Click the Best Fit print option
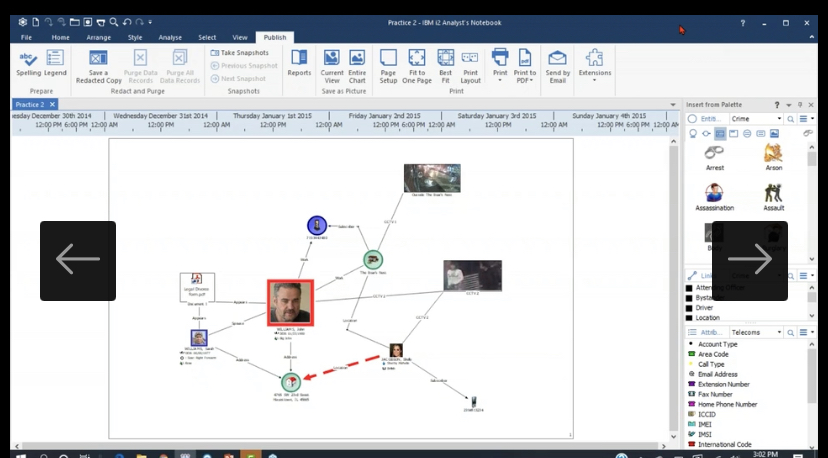The height and width of the screenshot is (458, 828). tap(446, 67)
